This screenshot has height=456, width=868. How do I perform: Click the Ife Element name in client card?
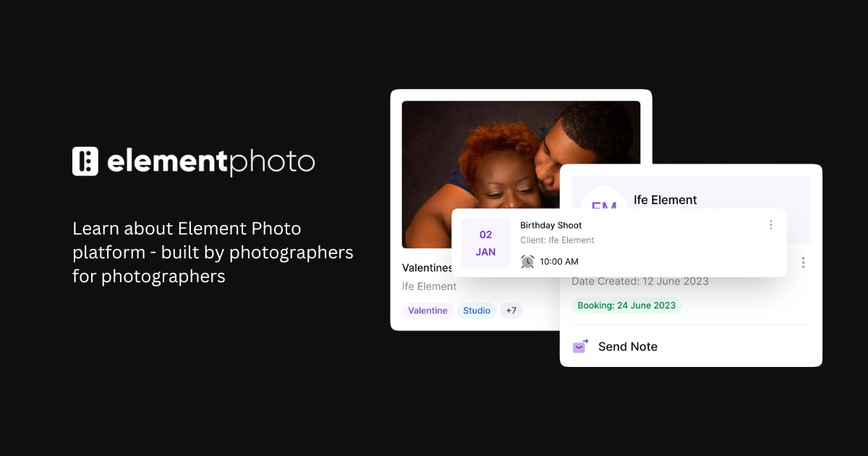click(665, 200)
